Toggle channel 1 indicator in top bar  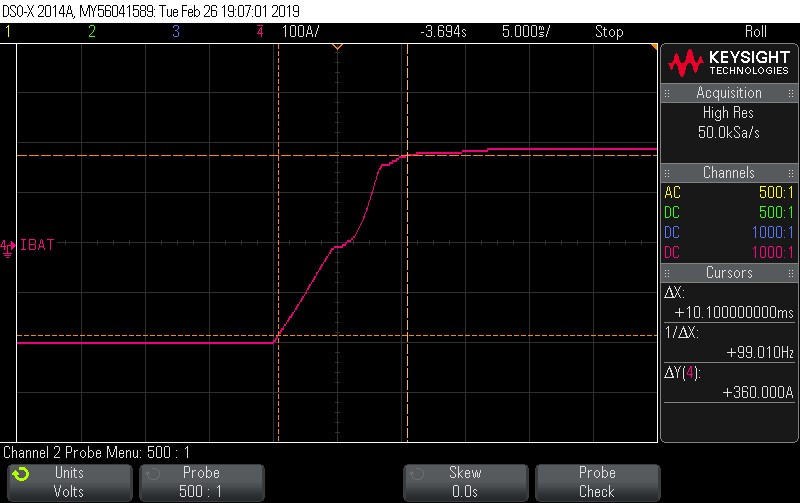pos(8,32)
